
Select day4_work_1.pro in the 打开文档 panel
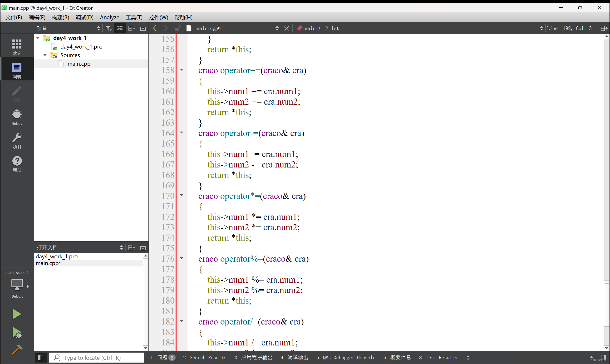[57, 256]
